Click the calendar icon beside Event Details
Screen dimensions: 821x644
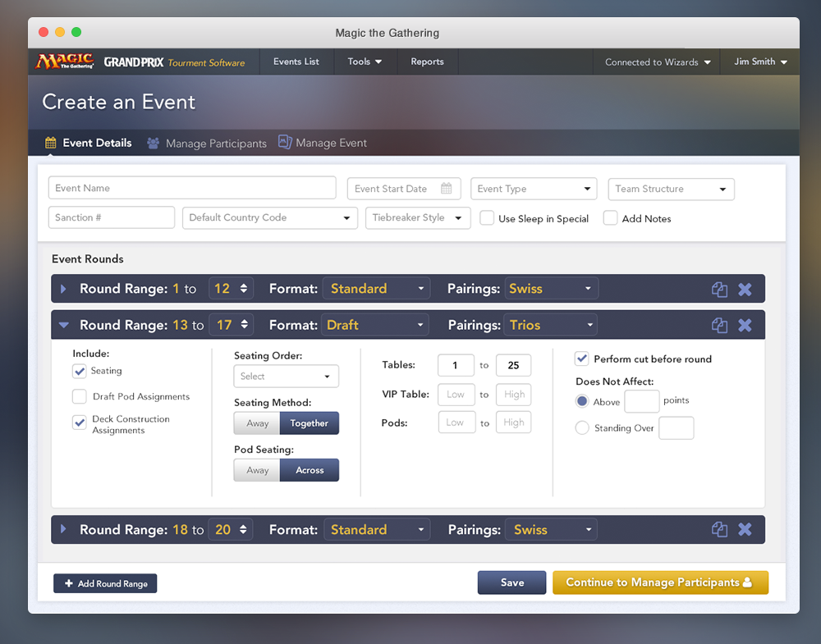(x=51, y=143)
